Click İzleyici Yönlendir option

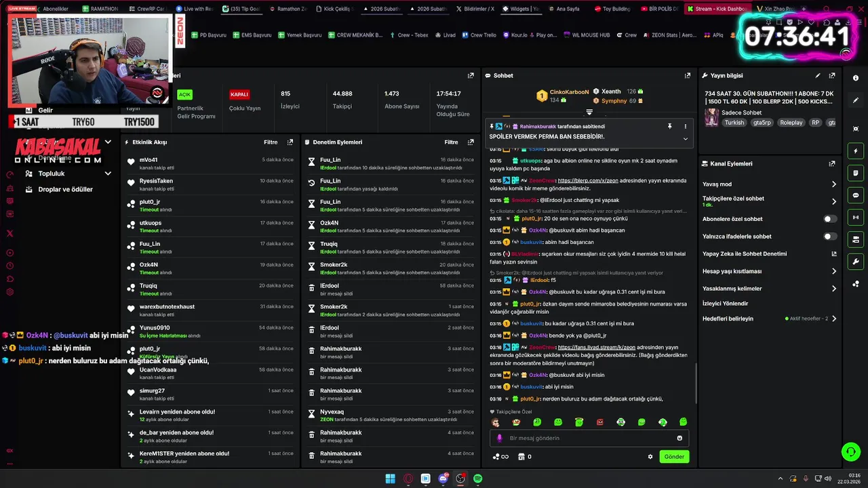726,304
